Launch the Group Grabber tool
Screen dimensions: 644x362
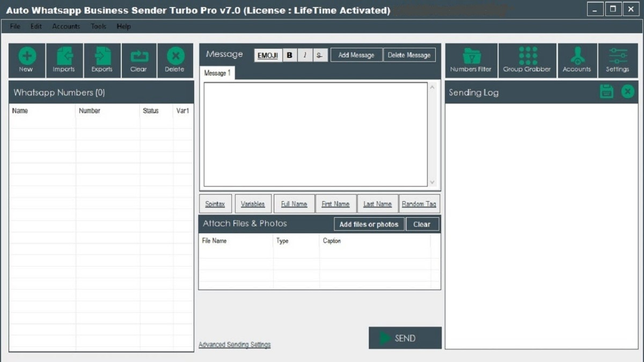(527, 57)
